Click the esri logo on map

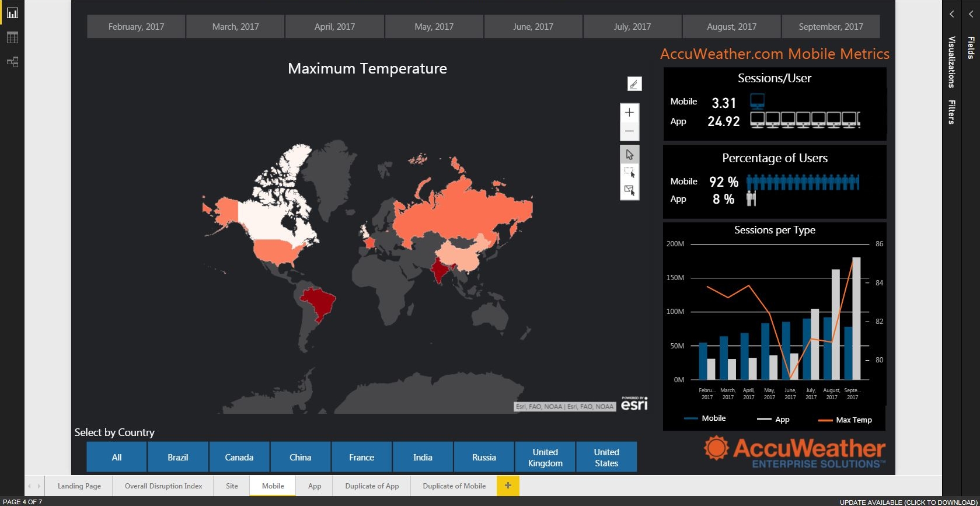(x=634, y=403)
